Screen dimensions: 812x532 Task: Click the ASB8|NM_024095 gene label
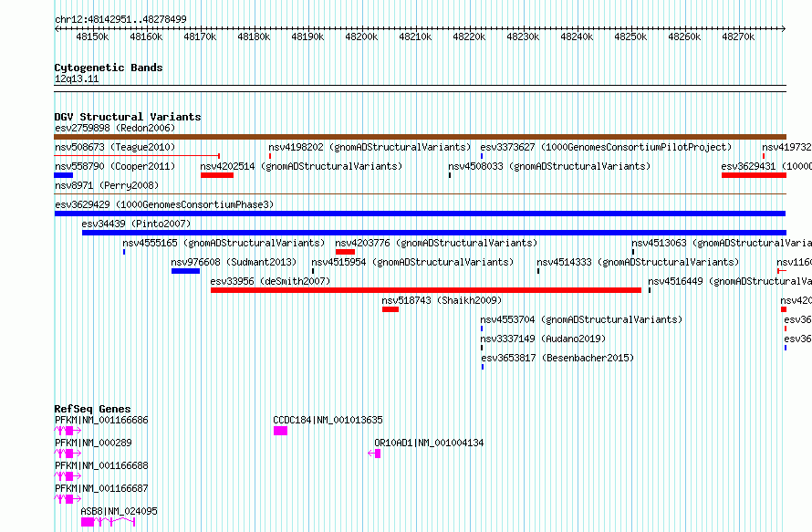pos(120,511)
